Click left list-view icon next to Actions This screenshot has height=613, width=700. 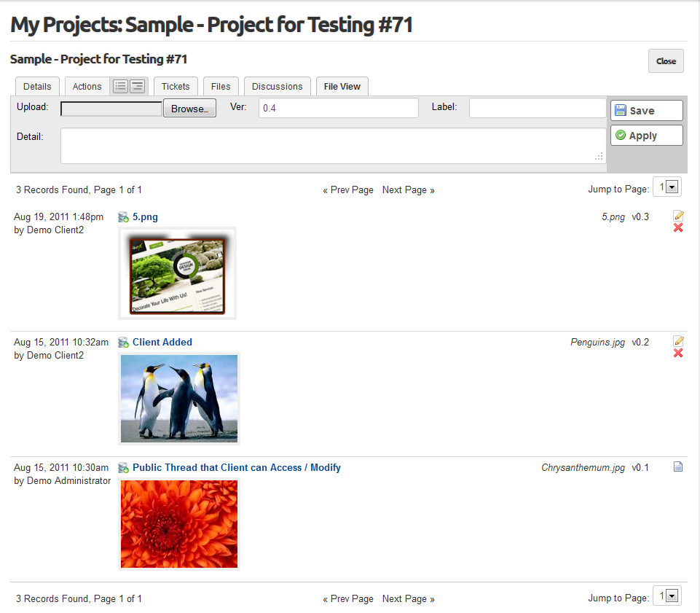coord(121,86)
